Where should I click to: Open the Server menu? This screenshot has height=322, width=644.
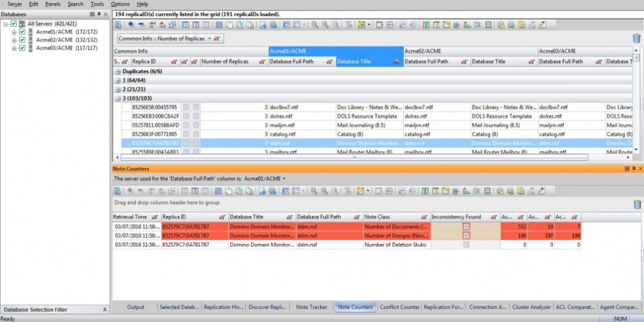[15, 4]
